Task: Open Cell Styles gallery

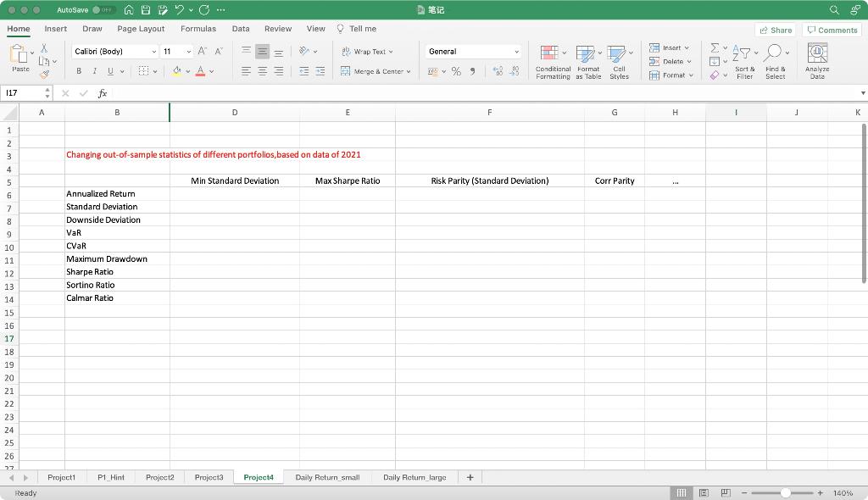Action: [619, 62]
